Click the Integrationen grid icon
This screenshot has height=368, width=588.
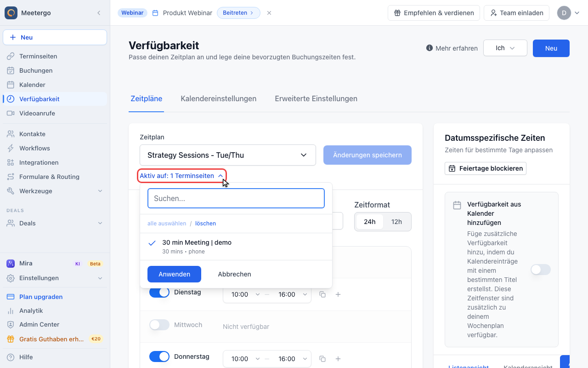click(11, 162)
